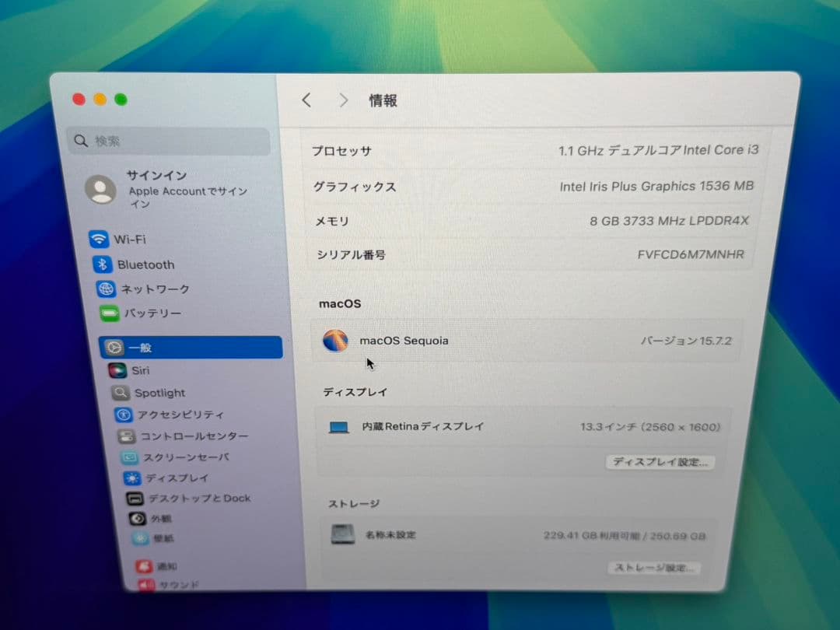Click the forward navigation chevron
The image size is (840, 630).
click(343, 100)
